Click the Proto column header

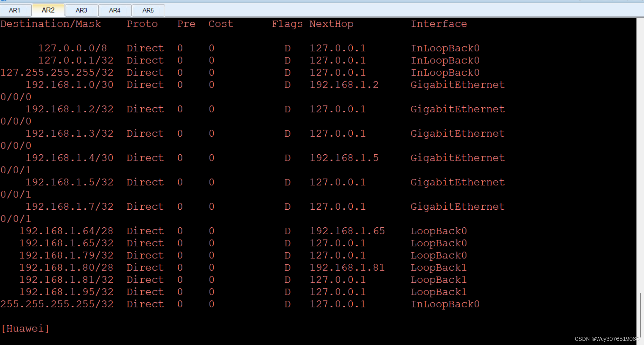[x=142, y=24]
